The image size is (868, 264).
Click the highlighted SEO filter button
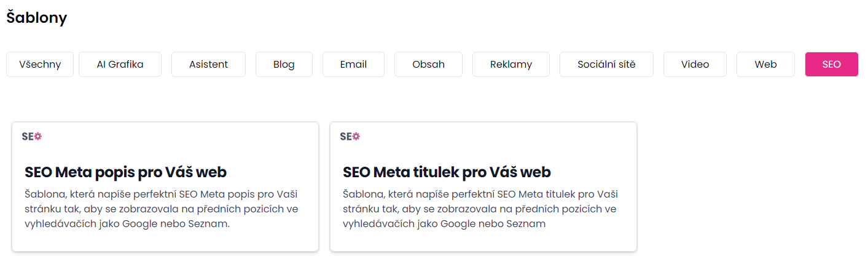[831, 64]
